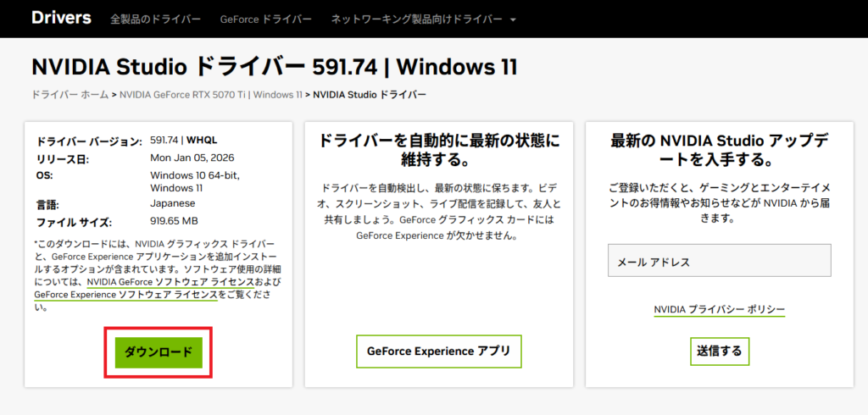
Task: Click the GeForce Experience アプリ button
Action: point(438,351)
